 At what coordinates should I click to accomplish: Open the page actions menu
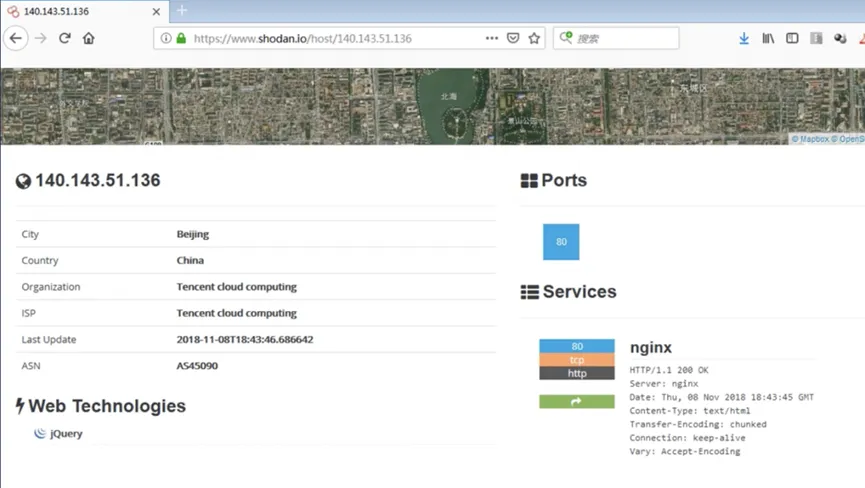point(492,38)
